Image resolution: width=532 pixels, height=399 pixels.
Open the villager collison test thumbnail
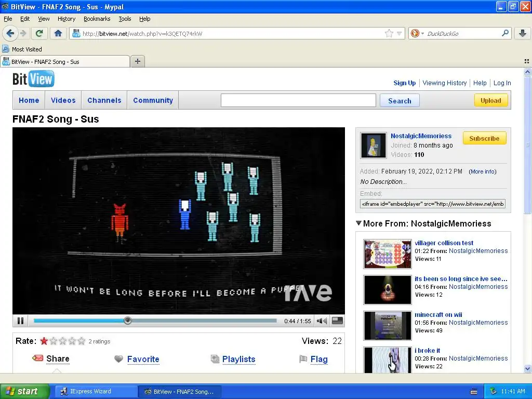tap(388, 254)
